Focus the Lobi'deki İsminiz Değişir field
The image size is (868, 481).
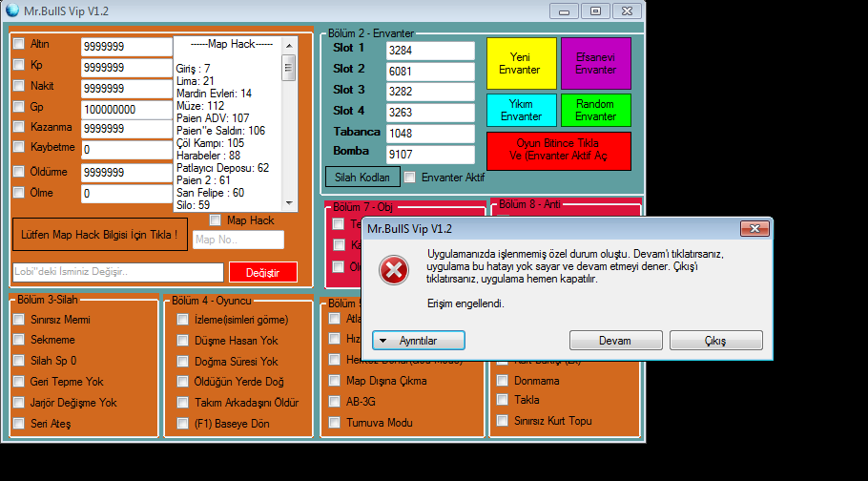coord(118,272)
